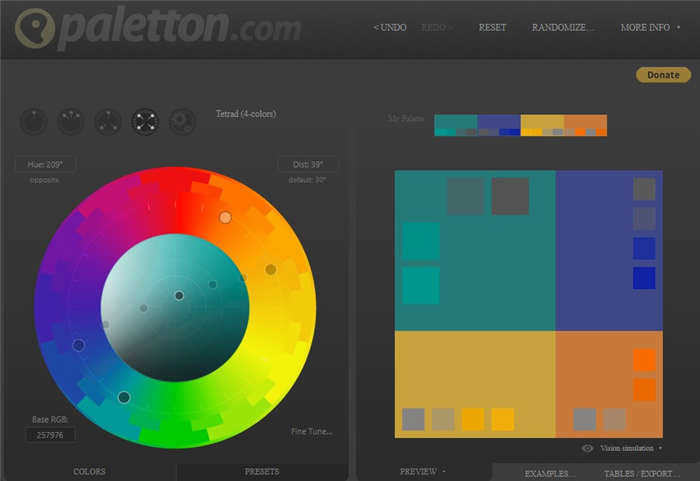This screenshot has height=481, width=700.
Task: Click the 'My Palette' label
Action: point(405,119)
